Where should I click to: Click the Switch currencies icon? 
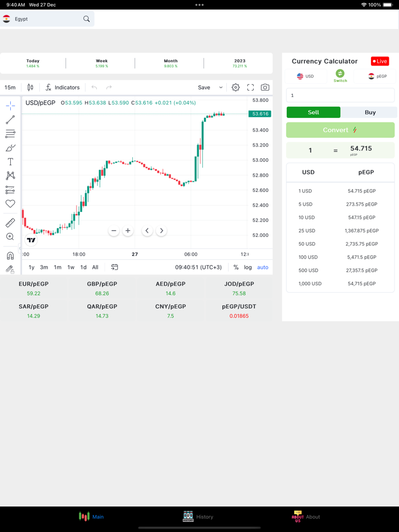(340, 76)
